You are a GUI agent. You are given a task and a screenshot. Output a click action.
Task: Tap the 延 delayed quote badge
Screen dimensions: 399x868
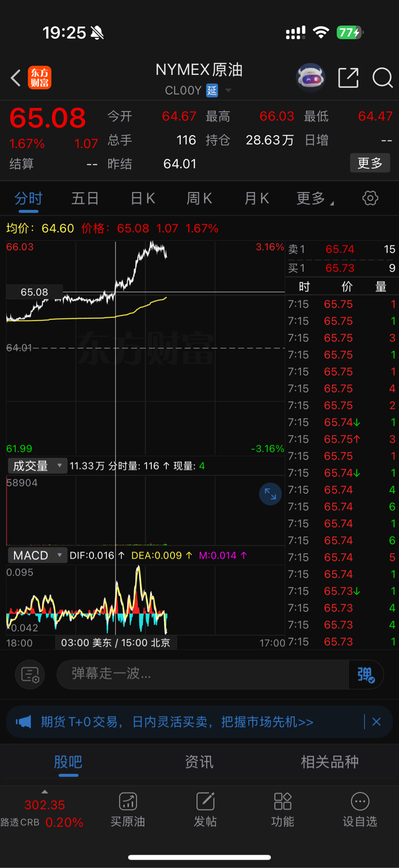(x=212, y=90)
